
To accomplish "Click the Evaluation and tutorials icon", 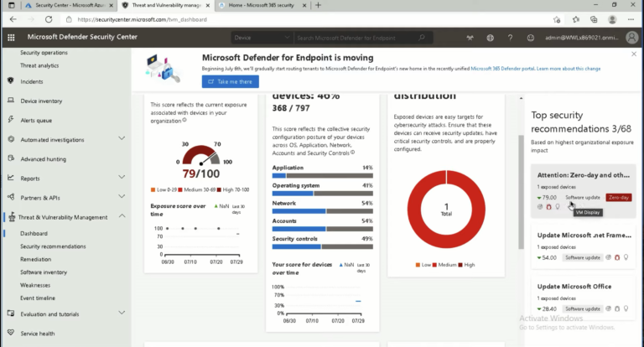I will click(x=11, y=313).
